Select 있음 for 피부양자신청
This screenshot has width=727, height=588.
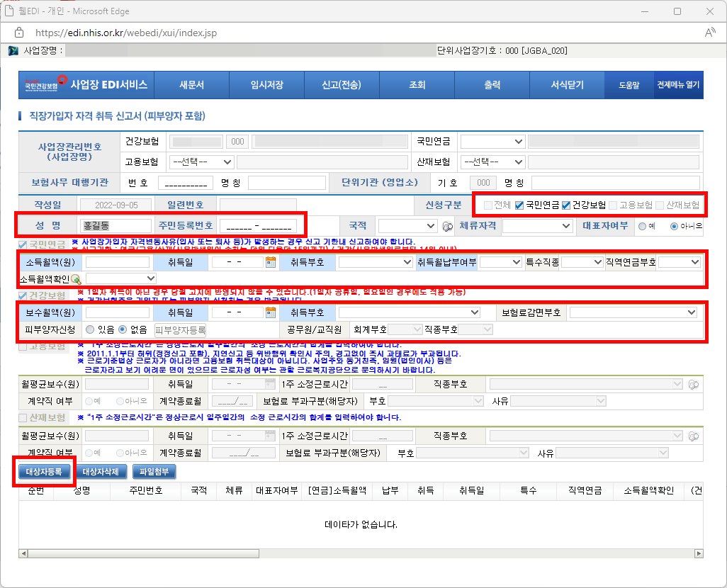click(x=90, y=329)
